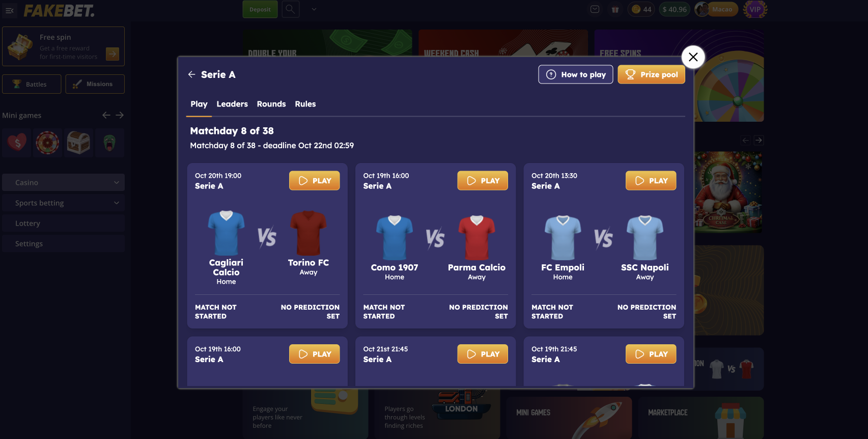Expand the Sports betting section
The height and width of the screenshot is (439, 868).
(x=63, y=203)
